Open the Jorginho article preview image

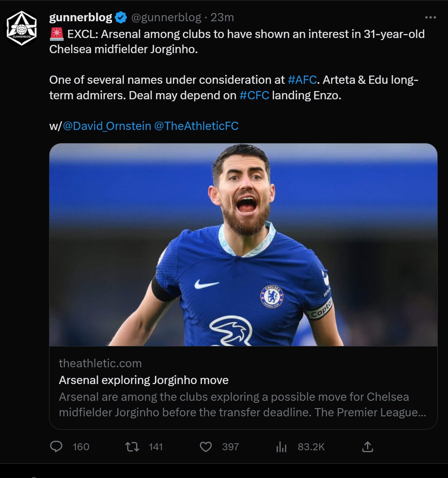click(243, 244)
